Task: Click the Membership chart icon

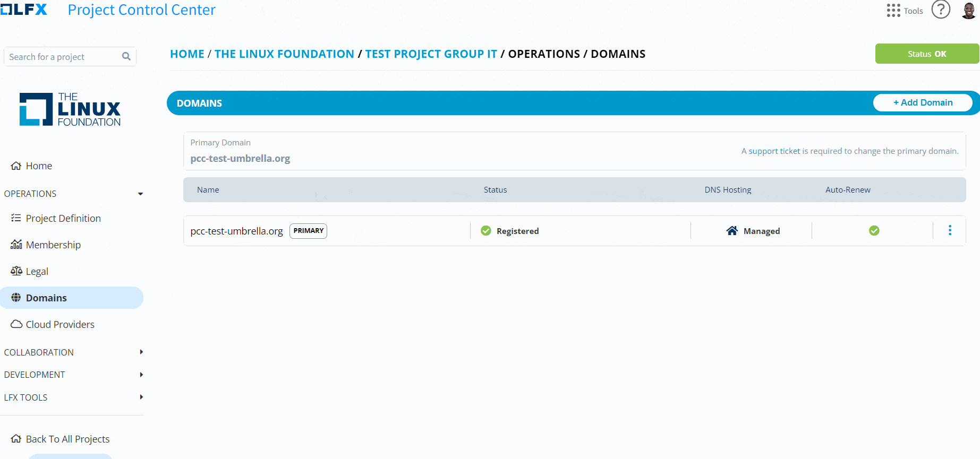Action: tap(16, 244)
